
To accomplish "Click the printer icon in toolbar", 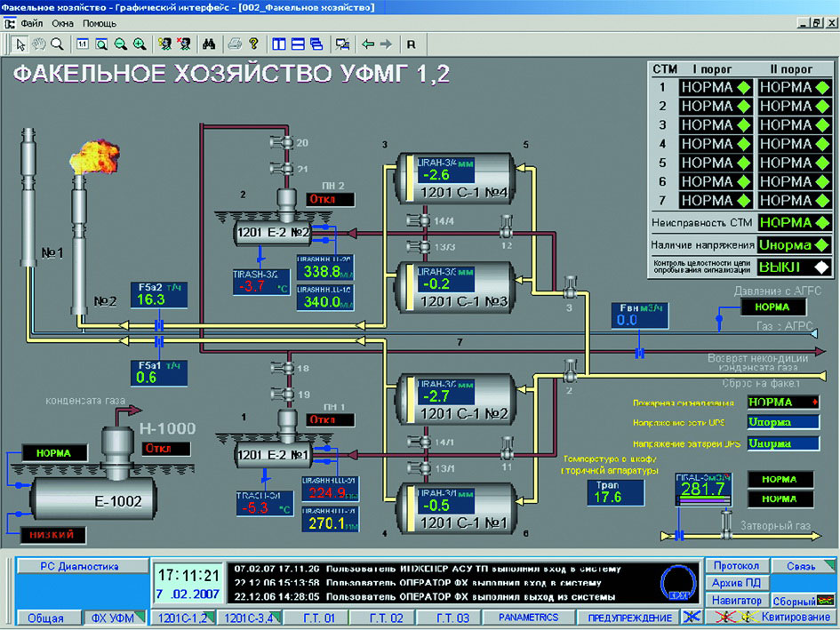I will coord(235,43).
